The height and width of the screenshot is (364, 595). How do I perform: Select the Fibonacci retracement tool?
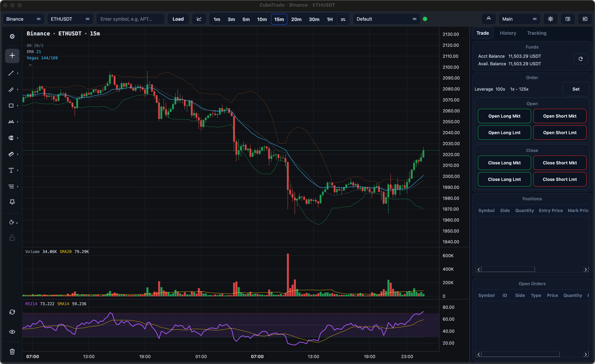[x=11, y=138]
